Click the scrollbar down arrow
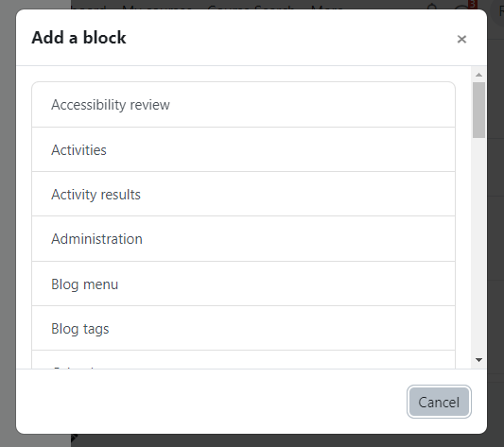The width and height of the screenshot is (504, 447). pos(478,360)
